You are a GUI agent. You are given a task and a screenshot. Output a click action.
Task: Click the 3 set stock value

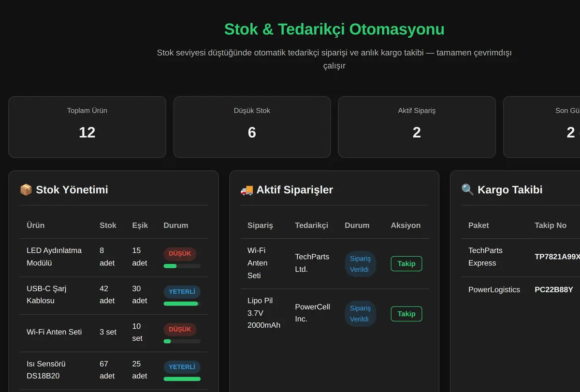pos(108,332)
